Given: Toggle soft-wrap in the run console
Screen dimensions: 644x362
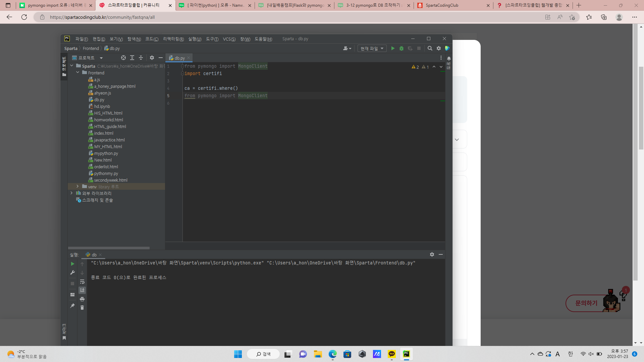Looking at the screenshot, I should coord(82,282).
